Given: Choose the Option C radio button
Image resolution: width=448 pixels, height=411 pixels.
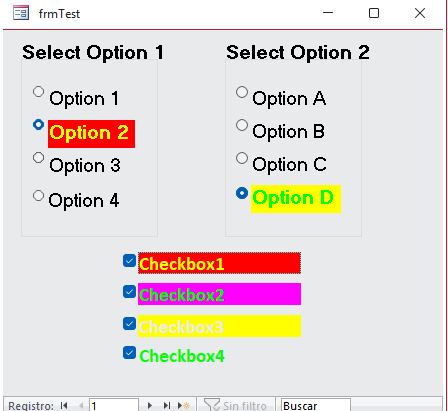Looking at the screenshot, I should pyautogui.click(x=242, y=158).
